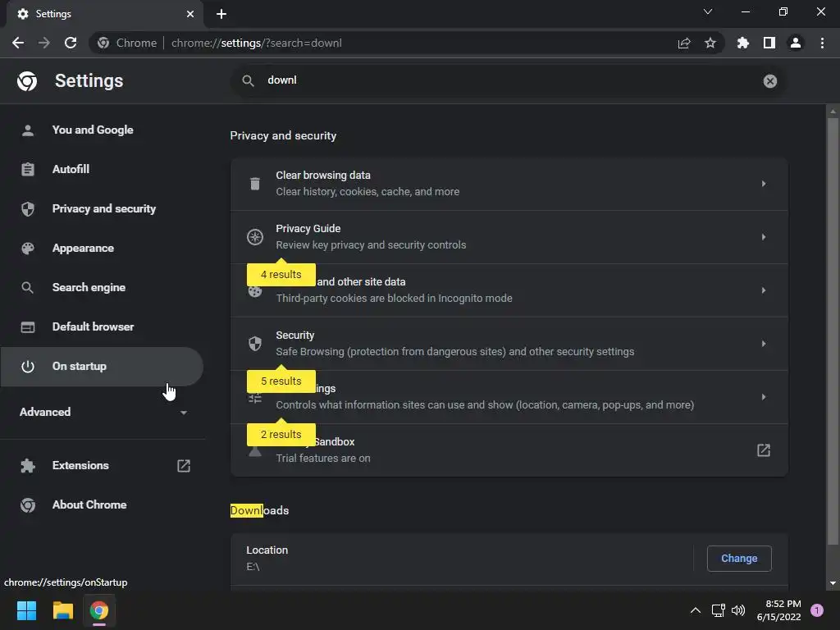
Task: Click the arrow on Site settings row
Action: pyautogui.click(x=764, y=397)
